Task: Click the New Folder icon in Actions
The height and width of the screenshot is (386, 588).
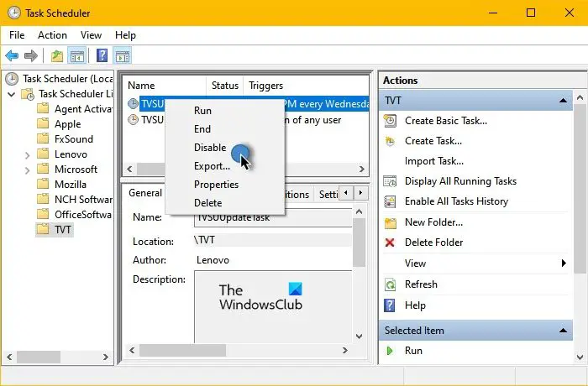Action: point(390,222)
